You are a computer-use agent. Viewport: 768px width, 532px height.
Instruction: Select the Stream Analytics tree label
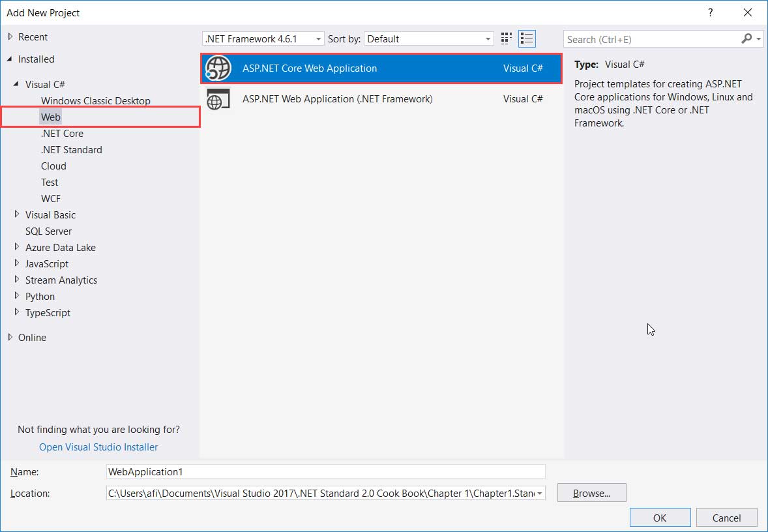(x=61, y=280)
